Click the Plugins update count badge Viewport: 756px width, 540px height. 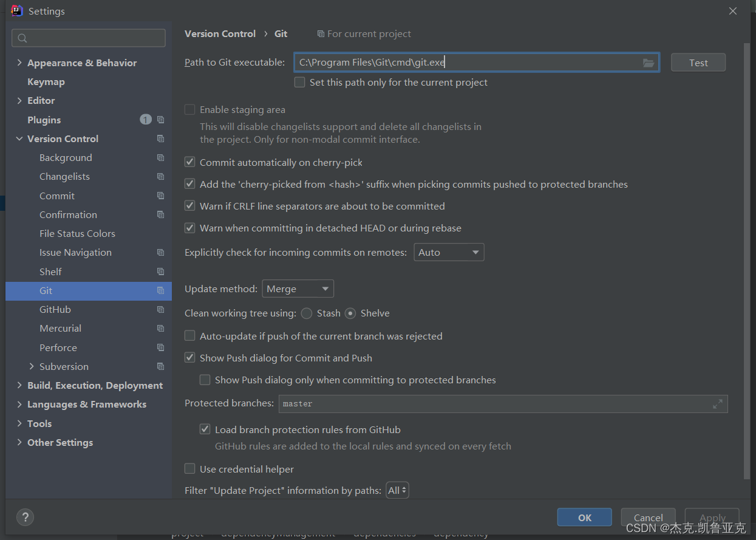pyautogui.click(x=146, y=120)
